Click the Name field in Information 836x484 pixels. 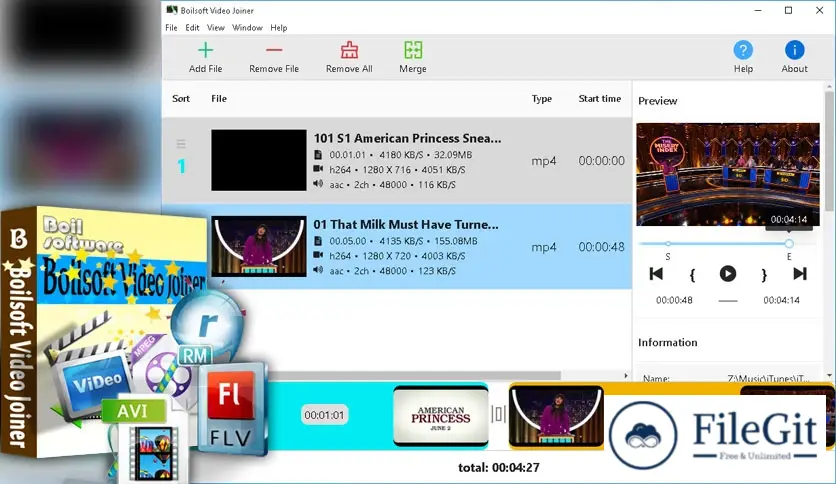(728, 378)
